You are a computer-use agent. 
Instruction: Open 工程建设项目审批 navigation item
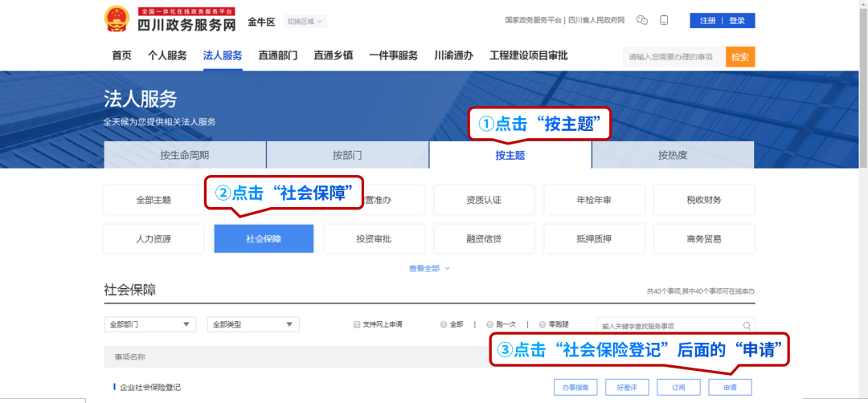click(529, 55)
